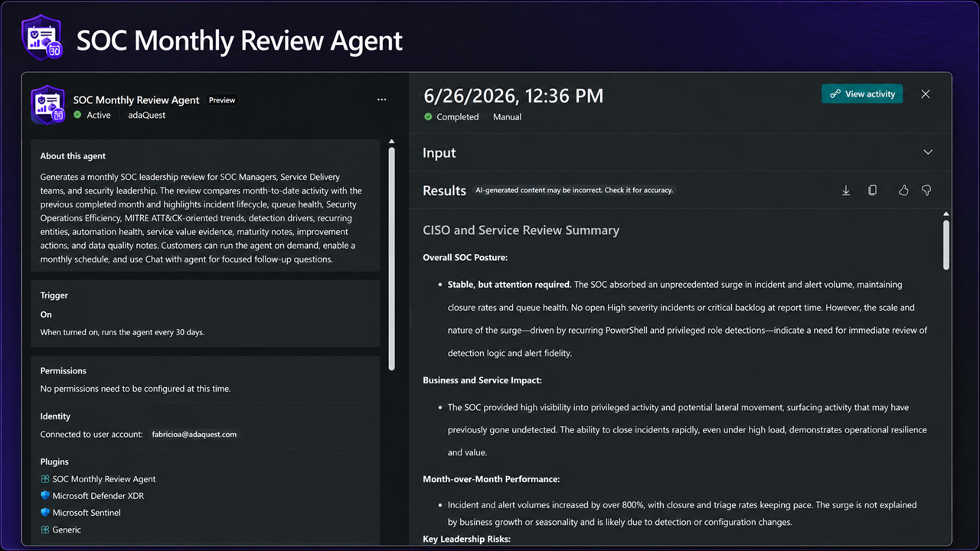Click the SOC Monthly Review Agent card title

coord(136,100)
